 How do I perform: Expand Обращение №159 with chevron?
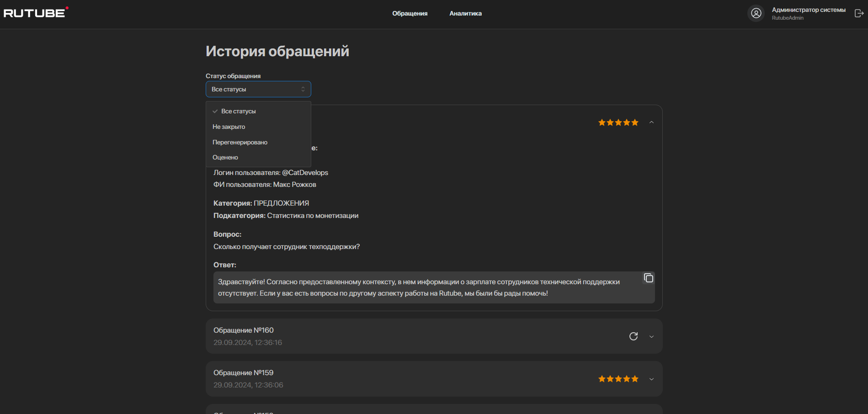(x=651, y=379)
